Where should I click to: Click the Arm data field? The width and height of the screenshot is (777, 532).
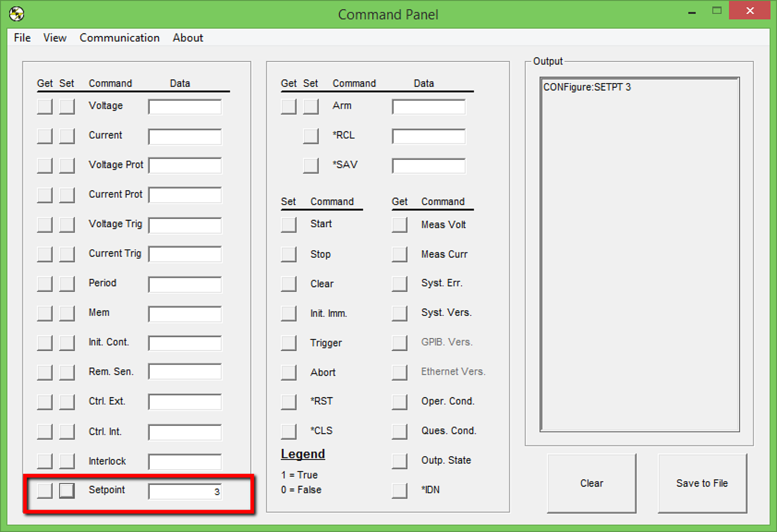click(x=429, y=107)
